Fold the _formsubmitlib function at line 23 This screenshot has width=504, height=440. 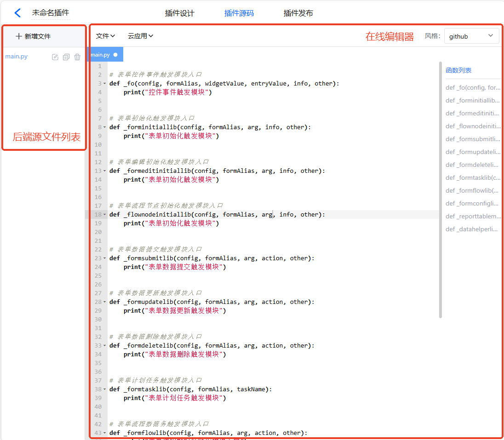pyautogui.click(x=105, y=258)
